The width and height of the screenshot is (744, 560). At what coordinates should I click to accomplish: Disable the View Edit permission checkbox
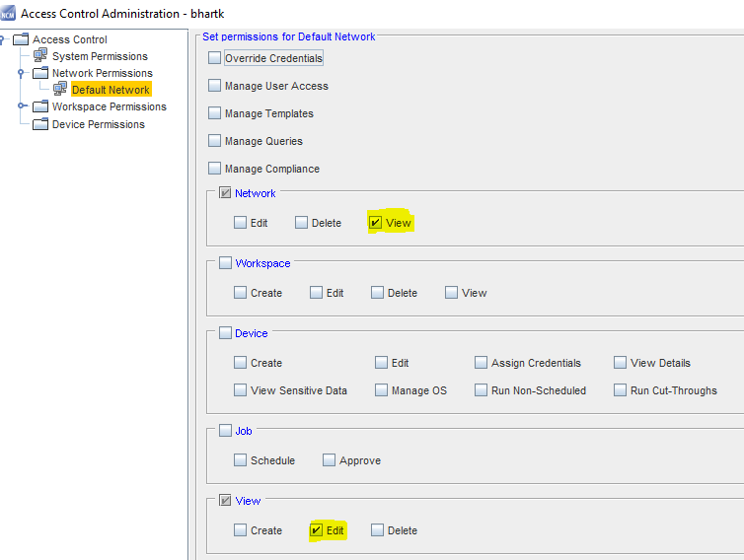(x=317, y=530)
